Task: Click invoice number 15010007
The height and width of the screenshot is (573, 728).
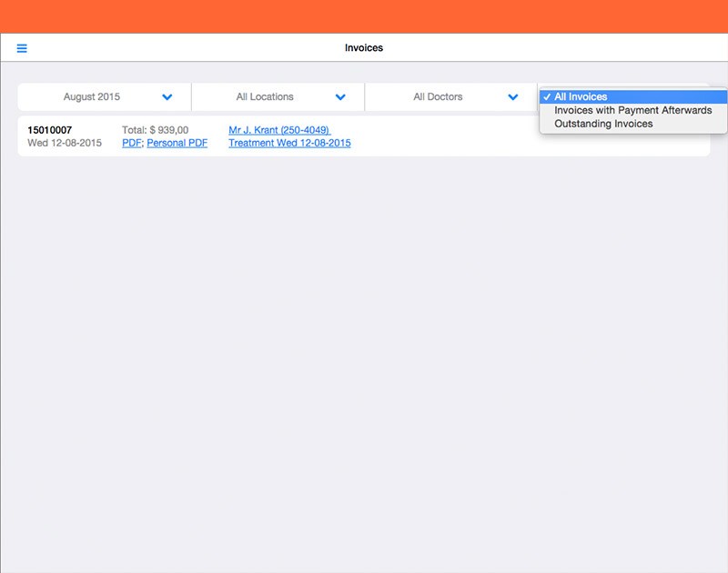Action: point(50,130)
